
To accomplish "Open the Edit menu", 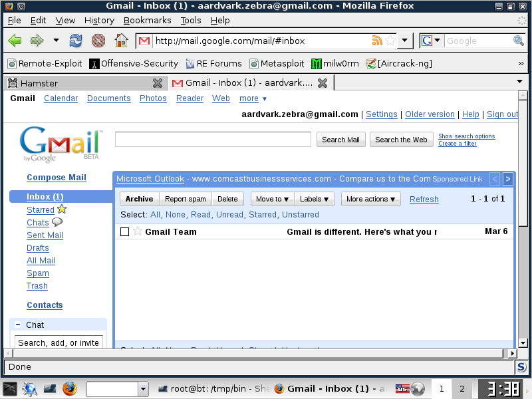I will 38,21.
